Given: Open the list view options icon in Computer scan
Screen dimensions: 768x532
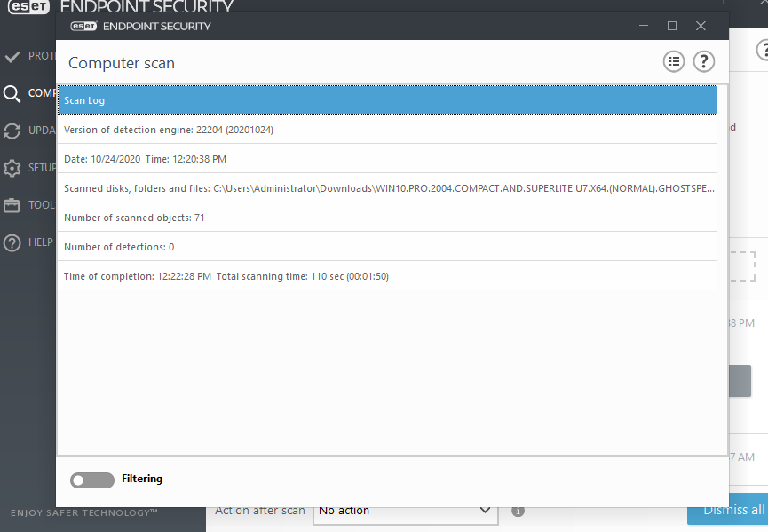Looking at the screenshot, I should click(674, 61).
